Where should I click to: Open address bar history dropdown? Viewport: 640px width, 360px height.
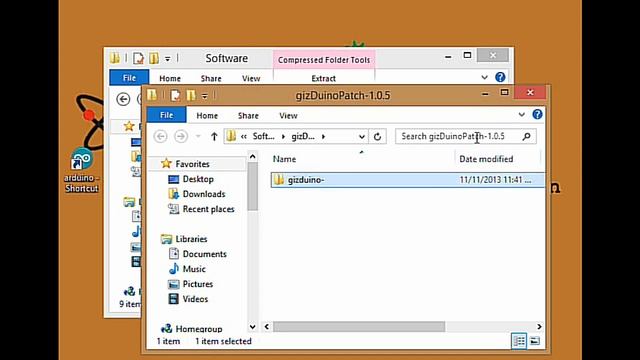pyautogui.click(x=362, y=137)
